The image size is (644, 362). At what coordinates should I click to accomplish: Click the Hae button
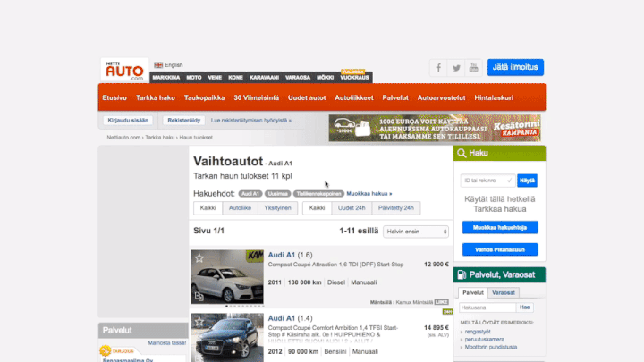524,307
